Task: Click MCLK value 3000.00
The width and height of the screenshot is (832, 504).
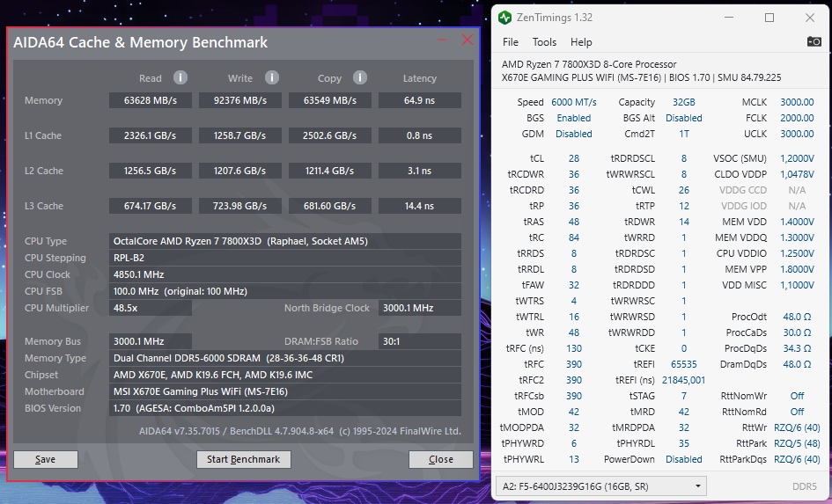Action: (x=797, y=102)
